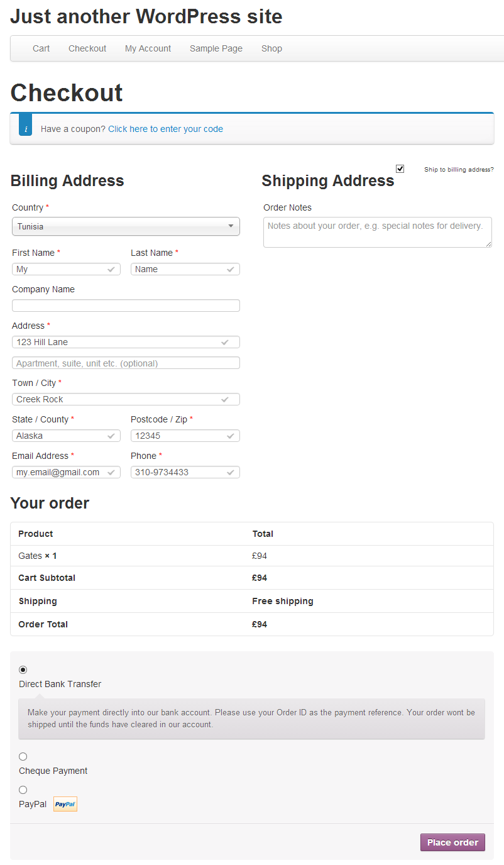Click the Company Name input field
504x865 pixels.
(126, 306)
